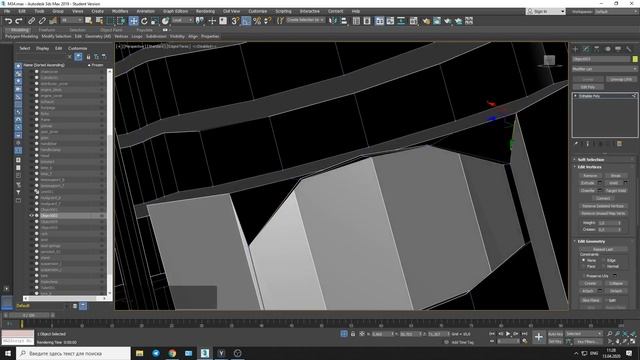The height and width of the screenshot is (360, 640).
Task: Open the File menu
Action: click(x=7, y=11)
